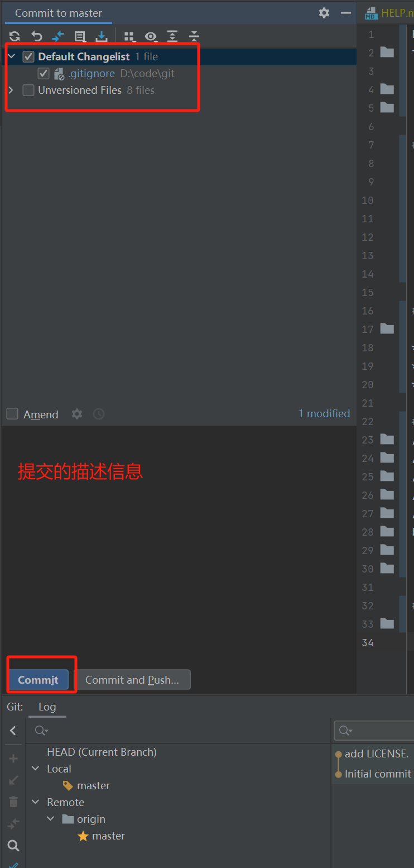Click the Collapse All icon
The image size is (414, 868).
pos(194,37)
